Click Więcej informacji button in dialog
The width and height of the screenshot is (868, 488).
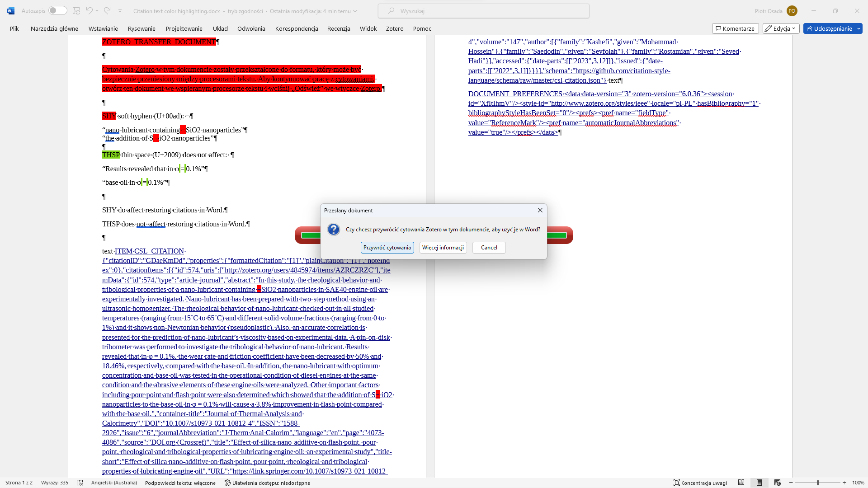tap(443, 248)
